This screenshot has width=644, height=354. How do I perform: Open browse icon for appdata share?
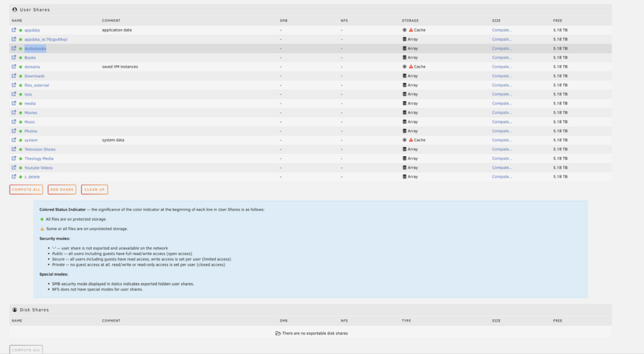click(x=14, y=30)
